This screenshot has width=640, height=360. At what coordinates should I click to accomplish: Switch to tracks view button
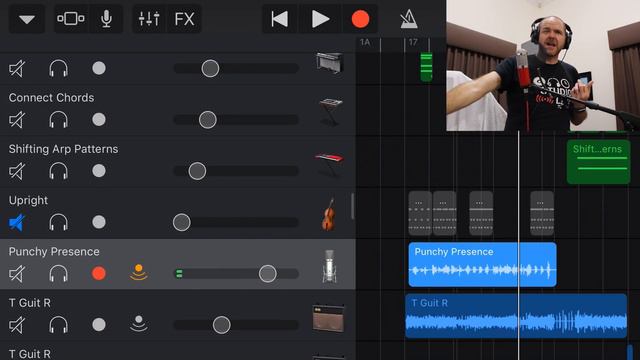(x=71, y=19)
